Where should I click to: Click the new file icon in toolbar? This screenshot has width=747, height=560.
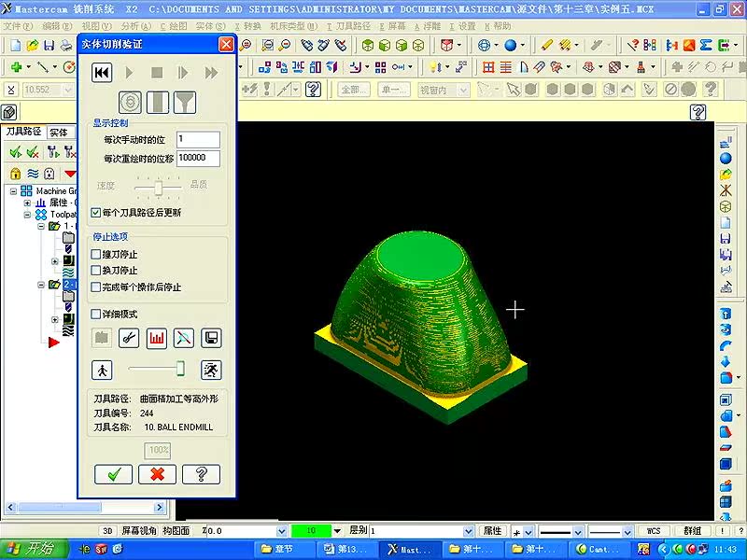point(16,45)
